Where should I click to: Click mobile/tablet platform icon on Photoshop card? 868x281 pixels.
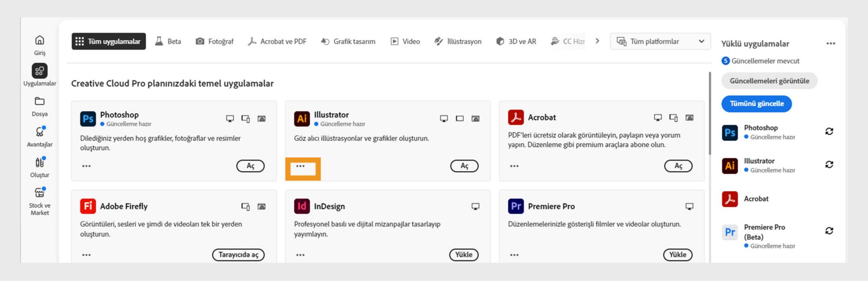pos(245,119)
